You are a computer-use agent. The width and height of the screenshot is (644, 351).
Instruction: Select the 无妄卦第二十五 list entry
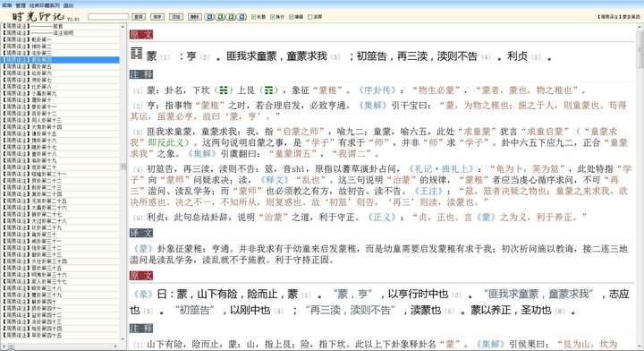(x=60, y=201)
